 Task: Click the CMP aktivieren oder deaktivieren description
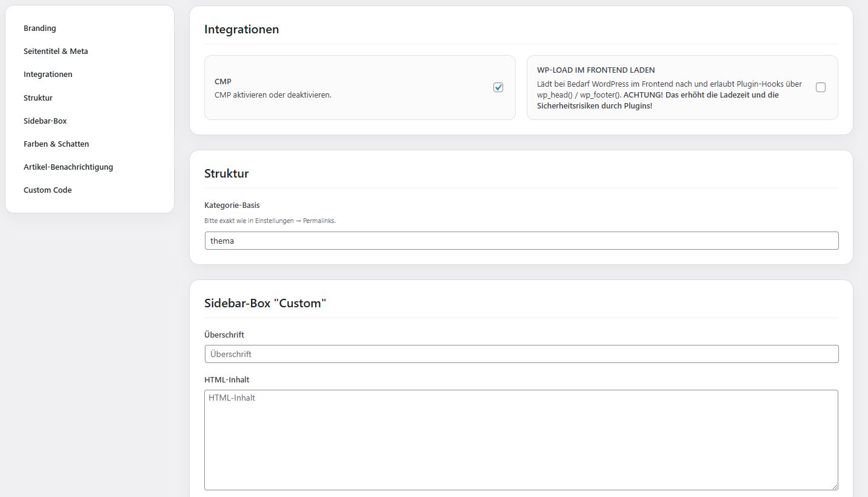click(x=273, y=95)
